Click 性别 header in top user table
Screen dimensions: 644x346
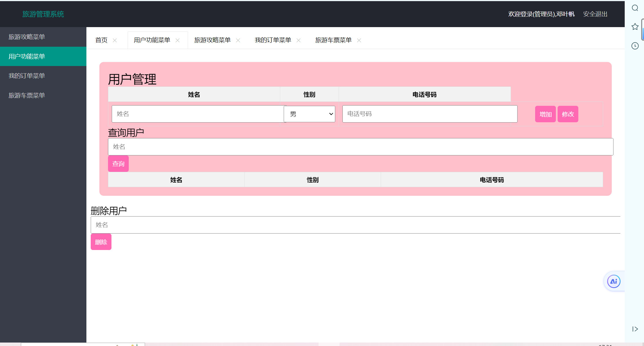pos(310,95)
